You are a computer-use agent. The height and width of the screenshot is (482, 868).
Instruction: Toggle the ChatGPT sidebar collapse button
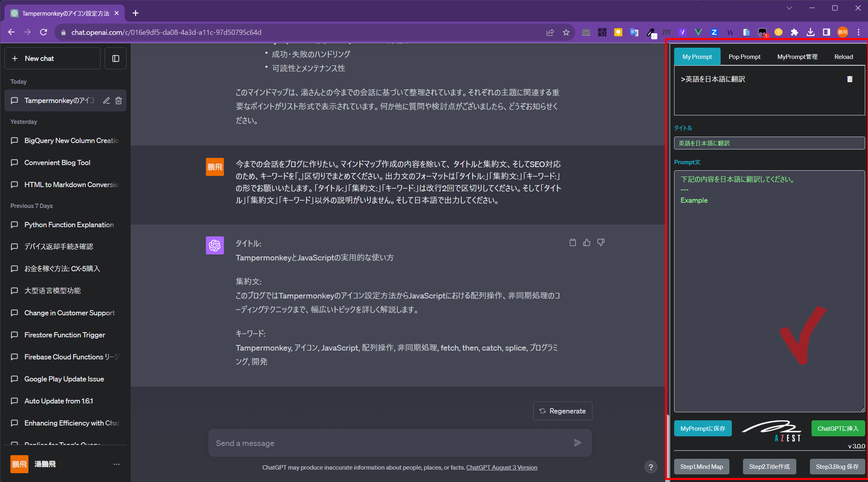[x=116, y=58]
